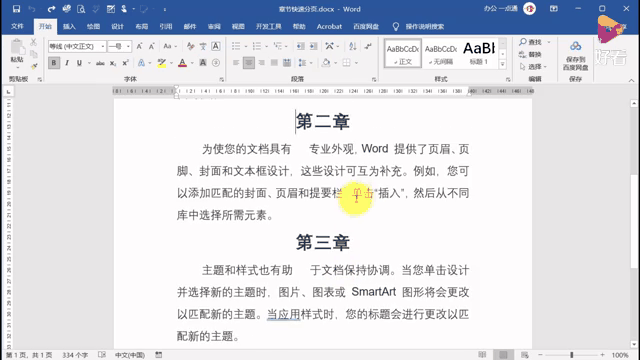Toggle right text alignment

pyautogui.click(x=261, y=63)
